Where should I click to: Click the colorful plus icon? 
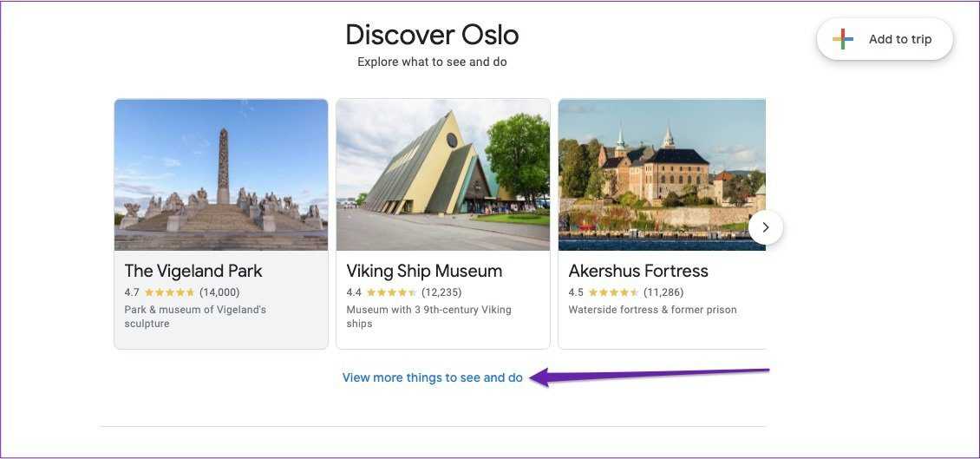pos(843,39)
